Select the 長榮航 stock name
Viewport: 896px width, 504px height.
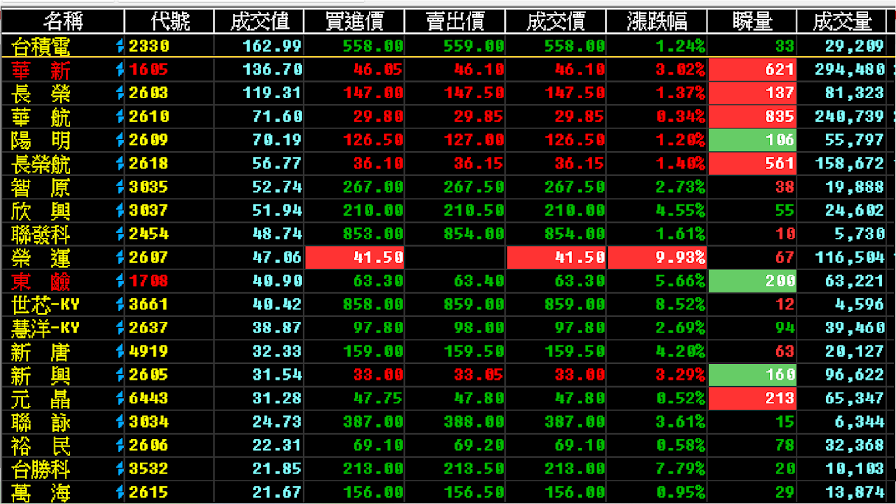click(41, 164)
